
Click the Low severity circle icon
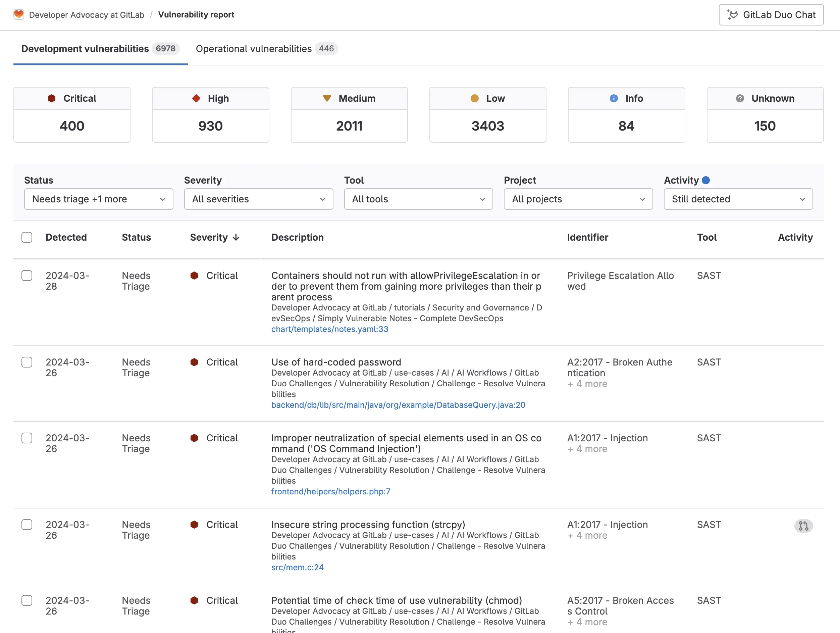pyautogui.click(x=474, y=98)
